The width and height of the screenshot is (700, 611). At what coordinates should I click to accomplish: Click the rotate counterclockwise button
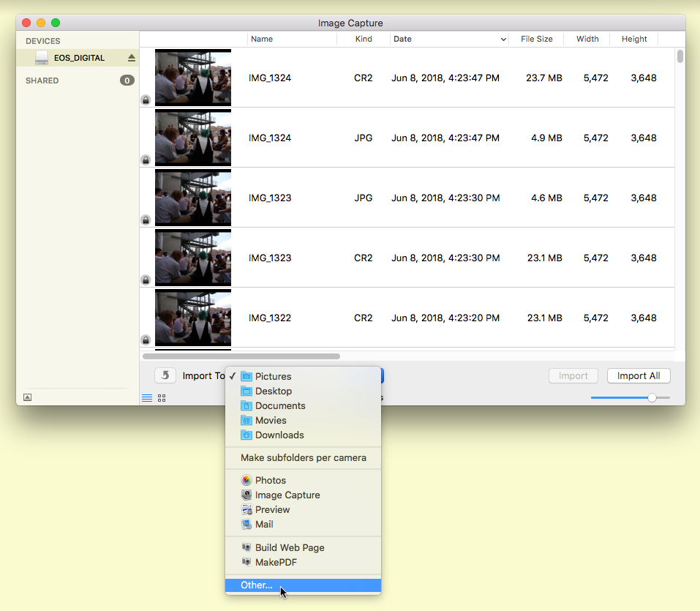[x=165, y=375]
